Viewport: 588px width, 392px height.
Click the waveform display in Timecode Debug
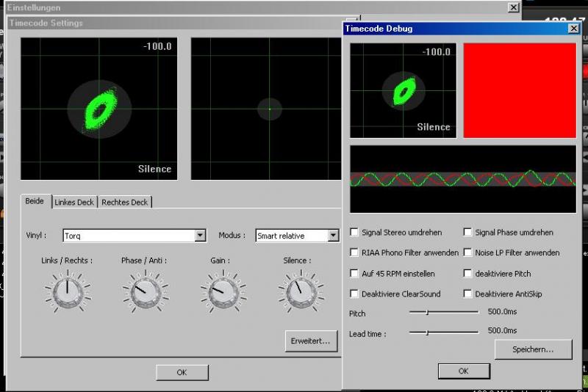(x=463, y=179)
